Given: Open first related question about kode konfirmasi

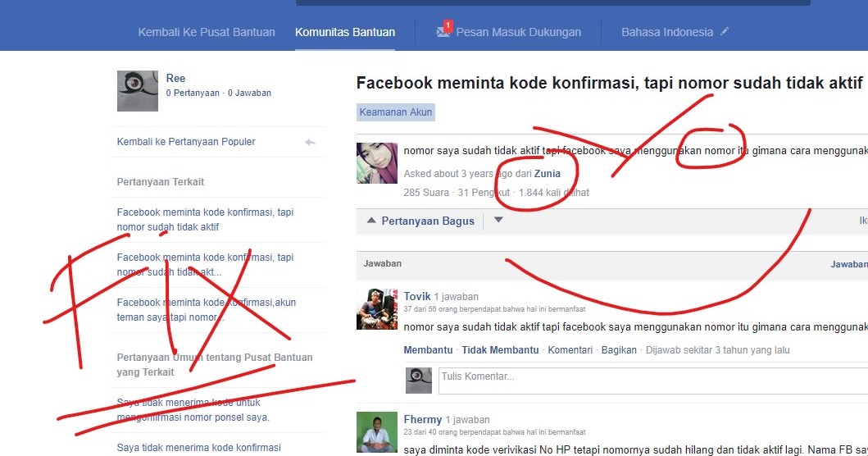Looking at the screenshot, I should pos(206,220).
